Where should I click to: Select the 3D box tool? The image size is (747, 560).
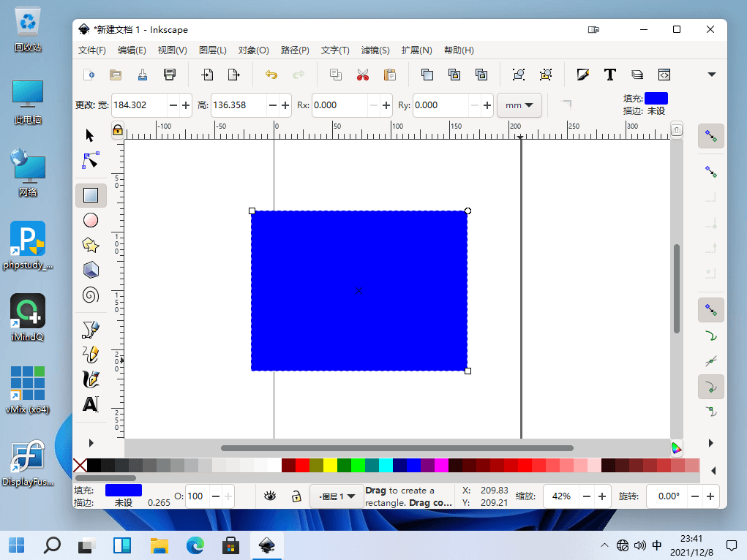click(x=91, y=270)
